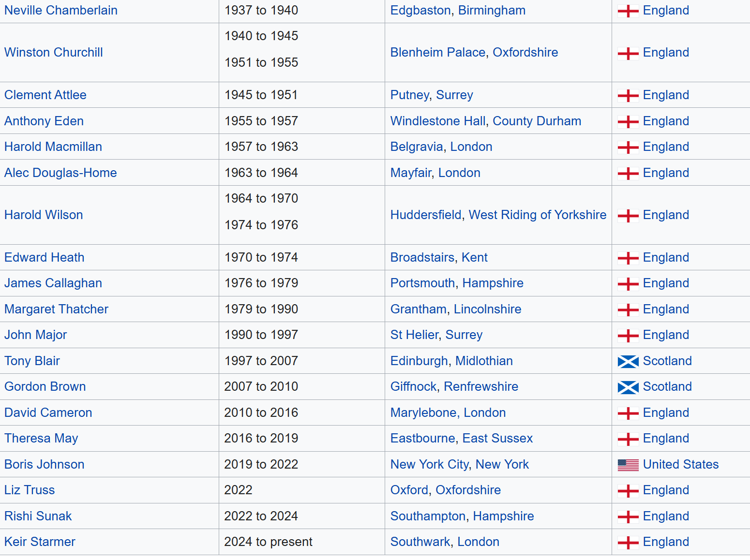Click the England flag in Anthony Eden's row

coord(628,122)
